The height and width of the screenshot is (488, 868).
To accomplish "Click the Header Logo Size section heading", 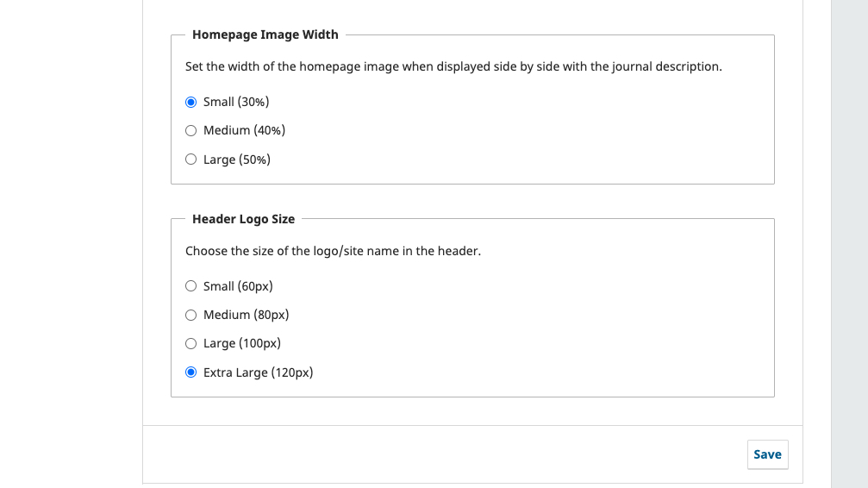I will 243,219.
